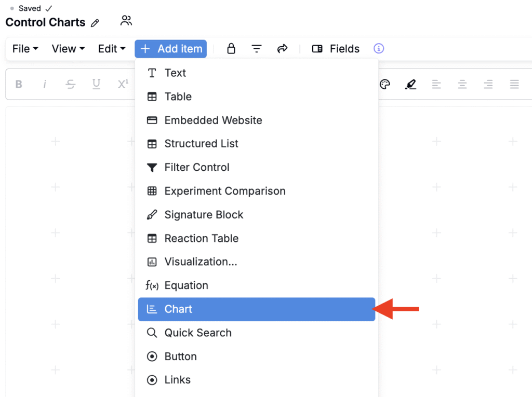
Task: Open the filter lines icon
Action: [257, 49]
